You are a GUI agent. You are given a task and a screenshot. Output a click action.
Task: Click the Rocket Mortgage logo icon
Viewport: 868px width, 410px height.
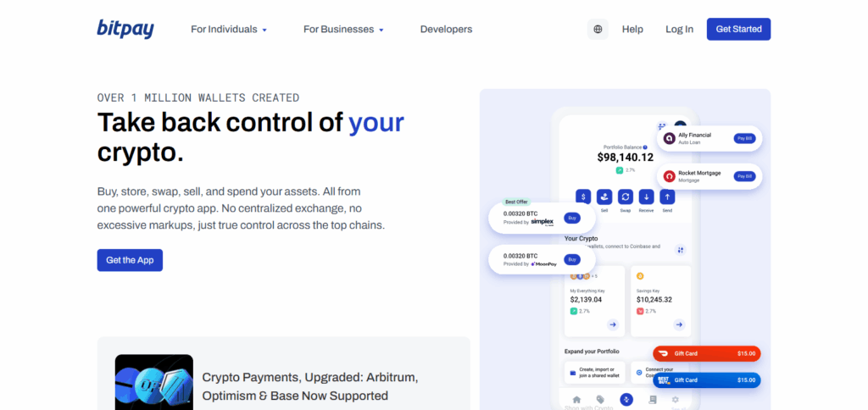pyautogui.click(x=670, y=176)
